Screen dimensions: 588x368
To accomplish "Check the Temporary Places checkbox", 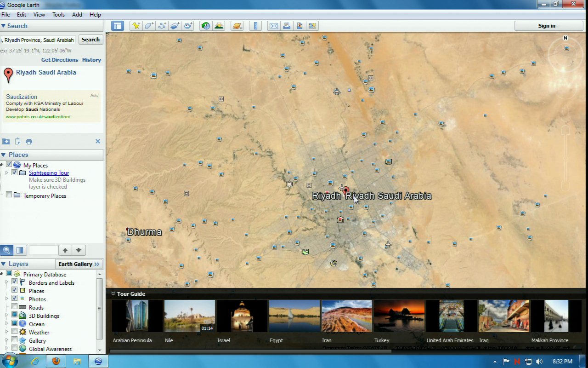I will tap(9, 195).
